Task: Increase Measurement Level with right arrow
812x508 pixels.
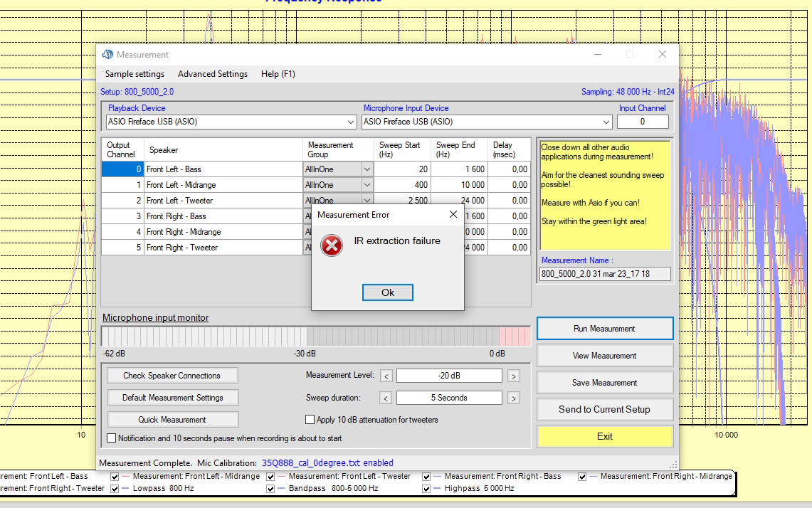Action: [x=513, y=376]
